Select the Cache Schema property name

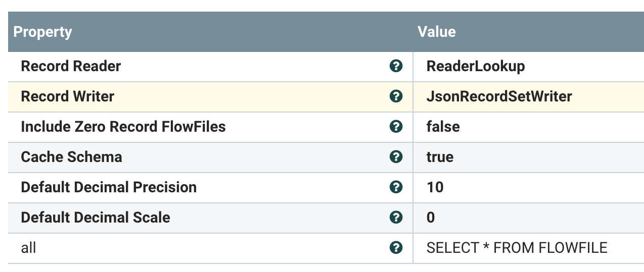pos(71,157)
